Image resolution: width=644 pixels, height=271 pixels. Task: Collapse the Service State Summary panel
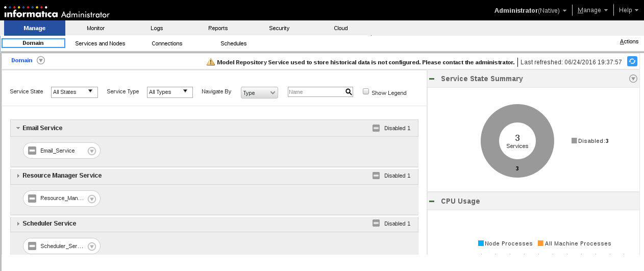[x=432, y=79]
